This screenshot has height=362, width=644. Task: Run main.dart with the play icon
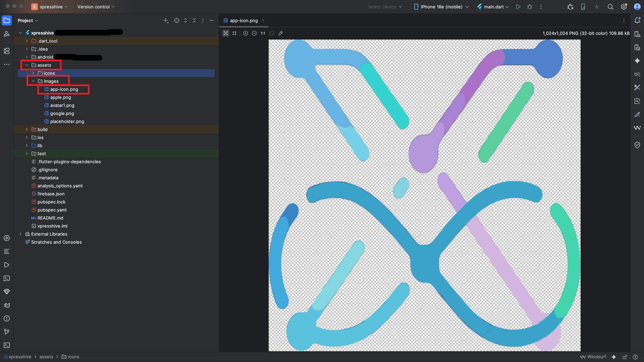[518, 7]
